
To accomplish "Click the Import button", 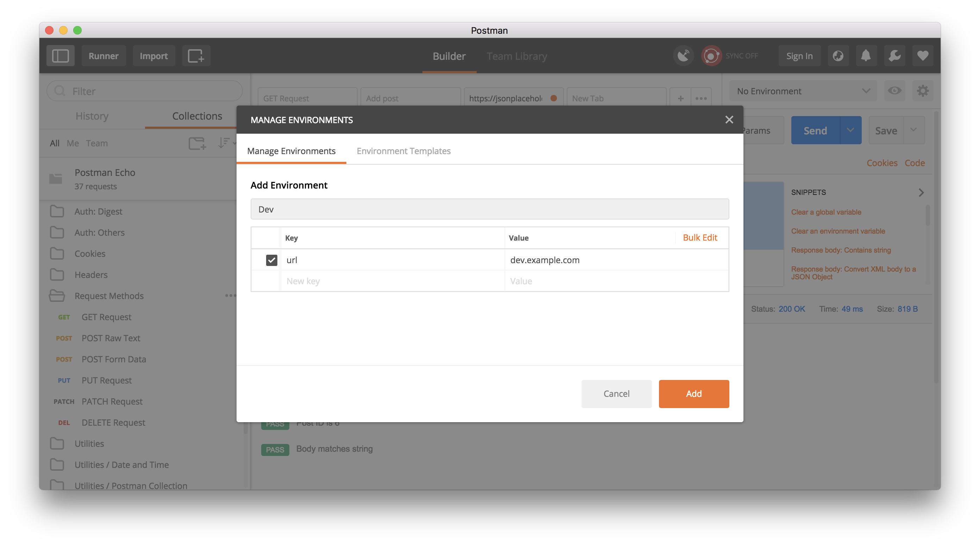I will (154, 56).
